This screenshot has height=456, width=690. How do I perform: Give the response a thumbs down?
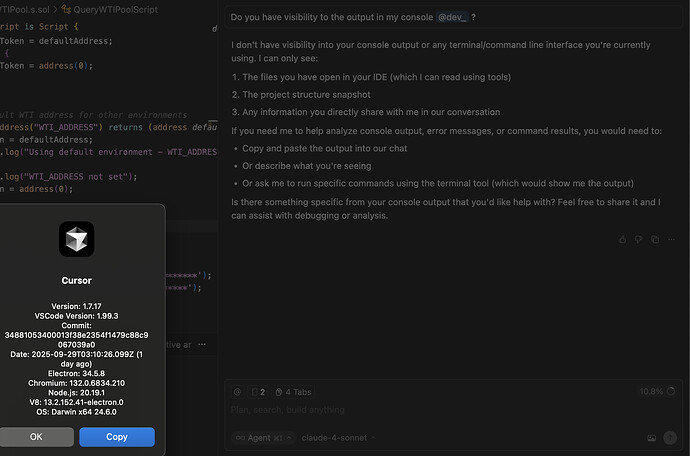pyautogui.click(x=639, y=239)
